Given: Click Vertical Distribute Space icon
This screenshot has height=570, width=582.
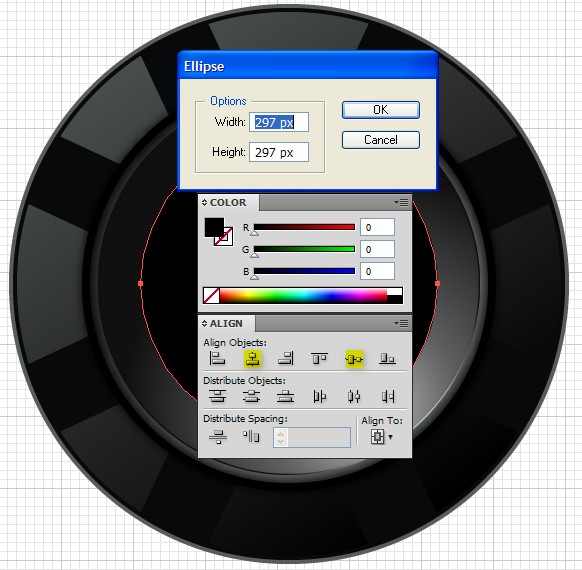Looking at the screenshot, I should tap(218, 436).
